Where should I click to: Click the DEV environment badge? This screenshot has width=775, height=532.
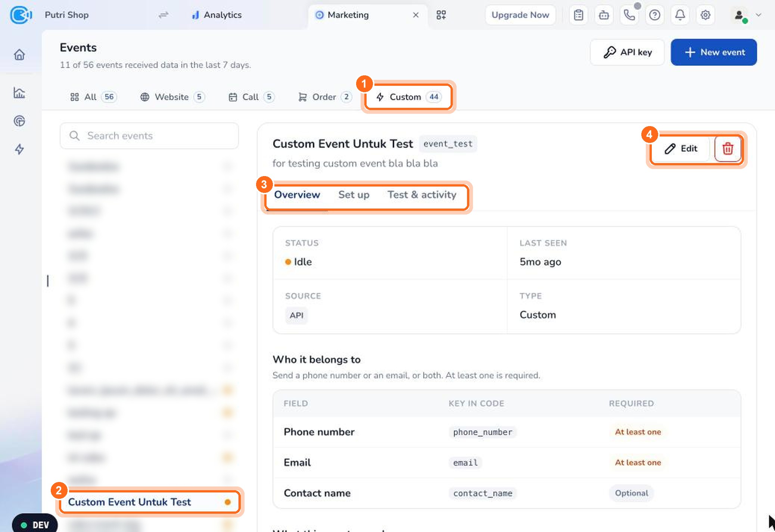(x=35, y=525)
